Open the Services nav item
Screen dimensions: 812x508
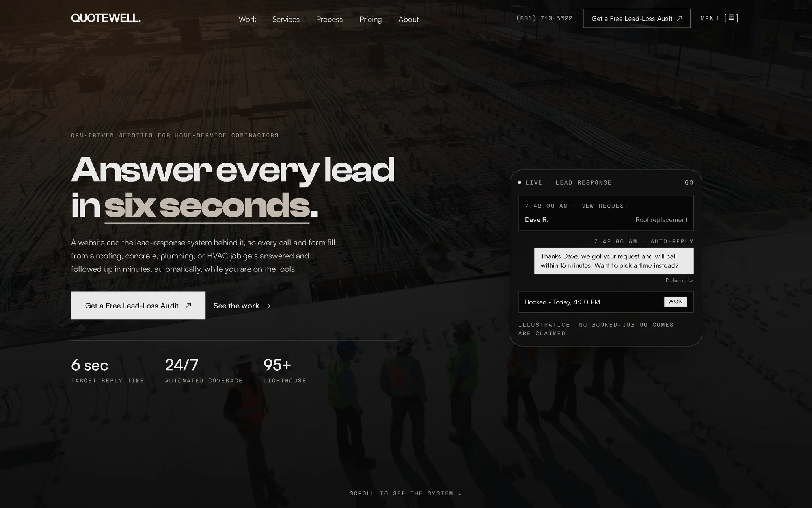(286, 19)
